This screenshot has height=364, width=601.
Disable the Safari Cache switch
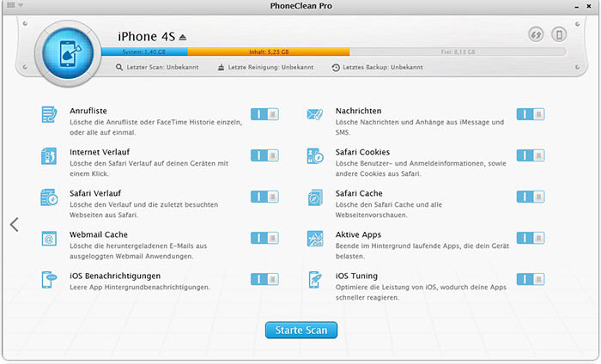pyautogui.click(x=531, y=197)
